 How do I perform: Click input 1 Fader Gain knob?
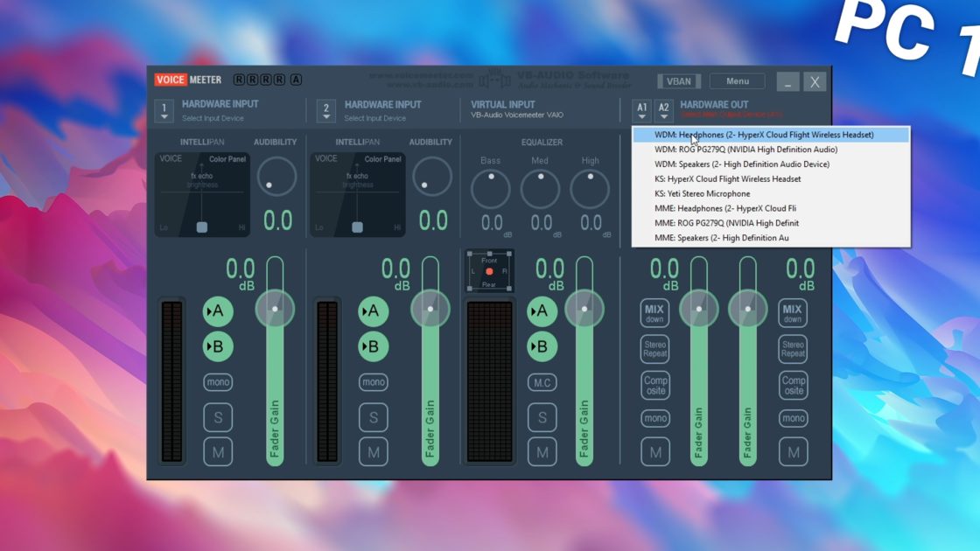[275, 309]
